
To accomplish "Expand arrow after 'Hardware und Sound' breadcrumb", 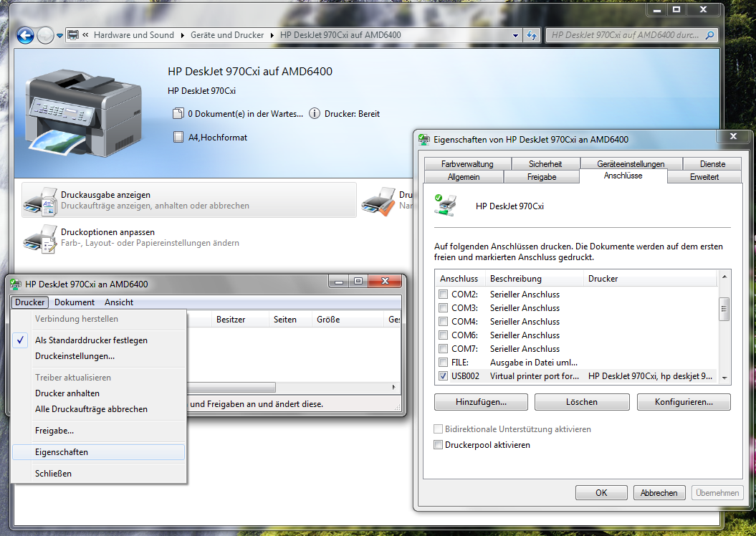I will (x=182, y=35).
